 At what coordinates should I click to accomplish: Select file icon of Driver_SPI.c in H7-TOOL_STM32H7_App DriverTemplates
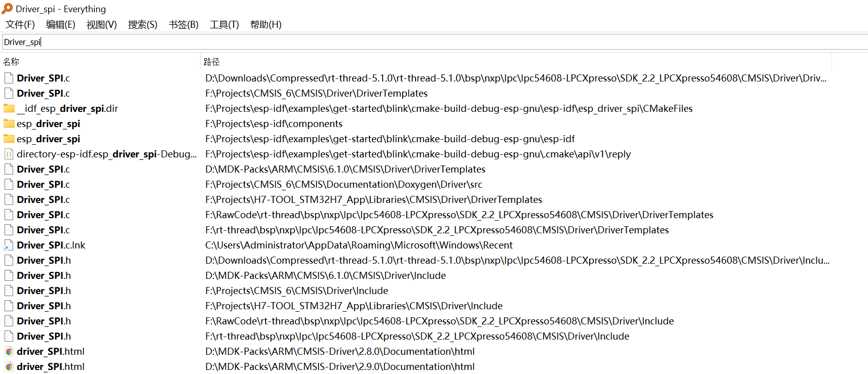[9, 199]
